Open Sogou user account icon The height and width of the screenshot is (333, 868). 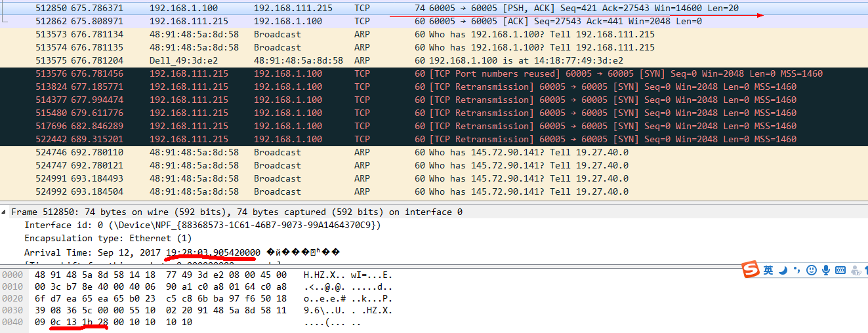(x=855, y=270)
